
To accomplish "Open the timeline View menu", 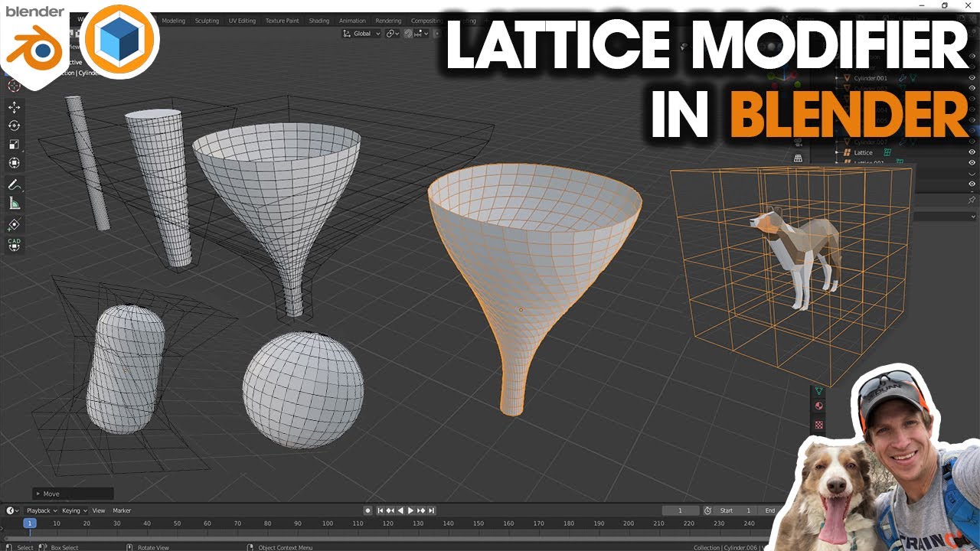I will 99,510.
